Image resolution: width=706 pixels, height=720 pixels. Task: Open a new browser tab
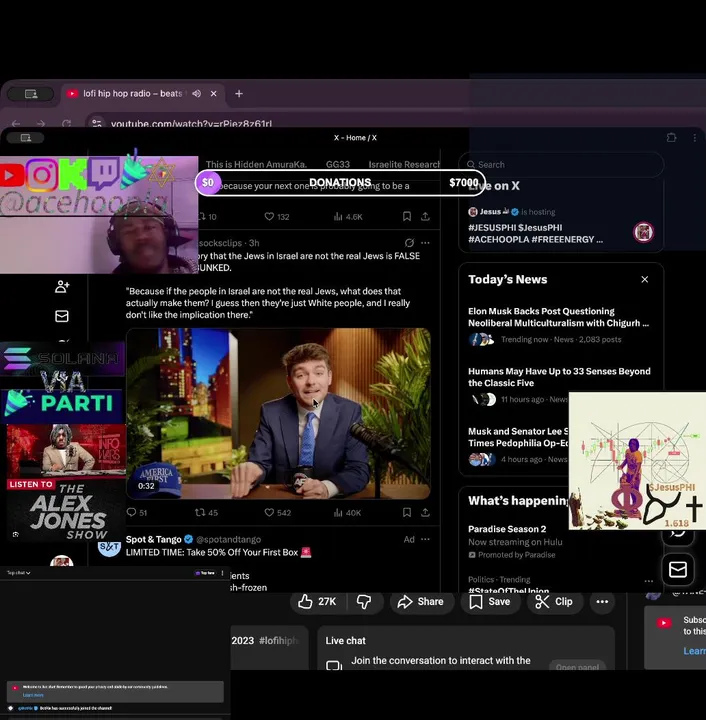tap(239, 94)
